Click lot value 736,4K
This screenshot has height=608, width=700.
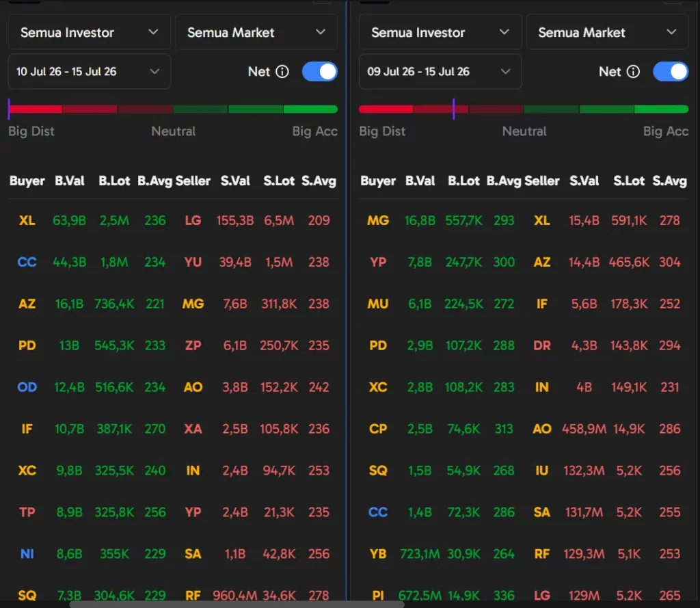(114, 304)
